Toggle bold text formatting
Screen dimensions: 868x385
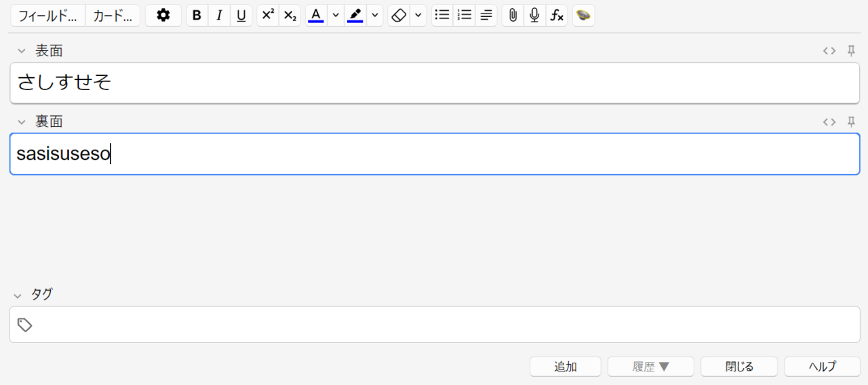(x=197, y=16)
